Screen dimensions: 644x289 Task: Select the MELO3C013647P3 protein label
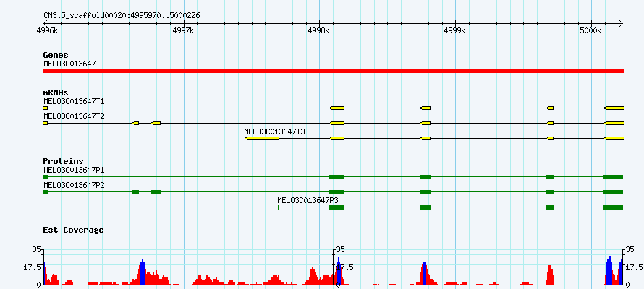308,200
